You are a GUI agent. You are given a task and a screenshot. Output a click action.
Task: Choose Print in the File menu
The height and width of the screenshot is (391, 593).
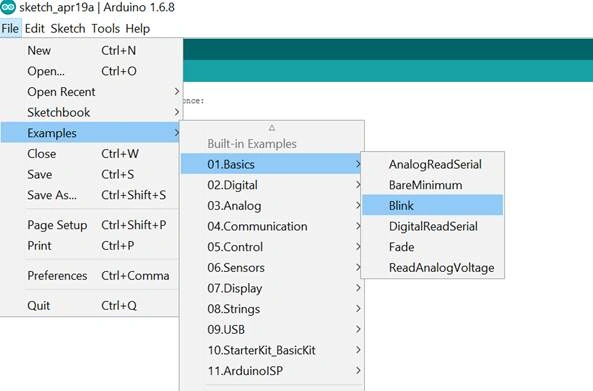pyautogui.click(x=90, y=245)
